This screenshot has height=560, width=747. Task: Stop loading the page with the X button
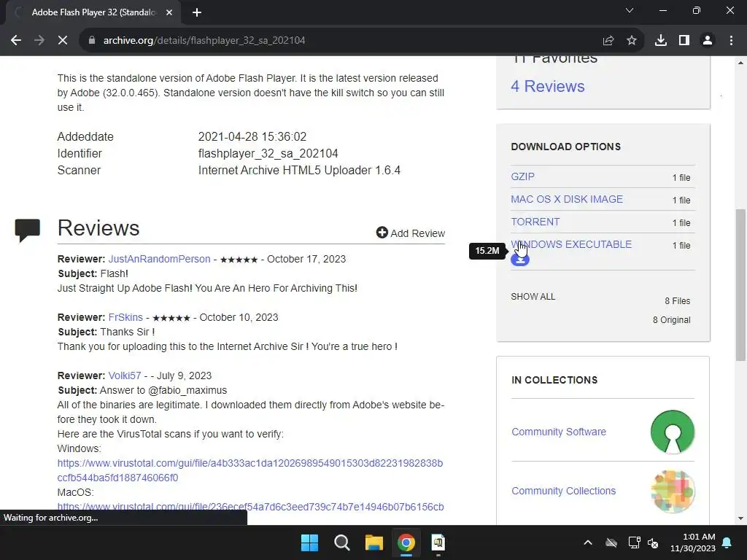point(63,41)
